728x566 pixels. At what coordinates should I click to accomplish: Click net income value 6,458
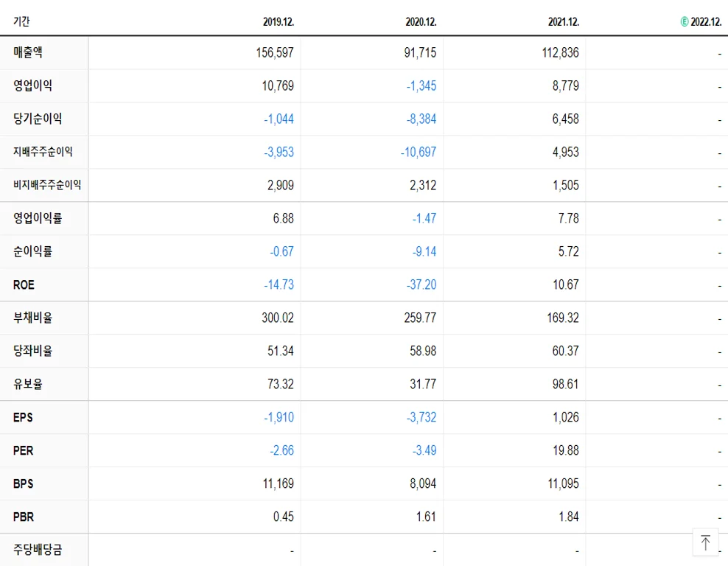565,119
